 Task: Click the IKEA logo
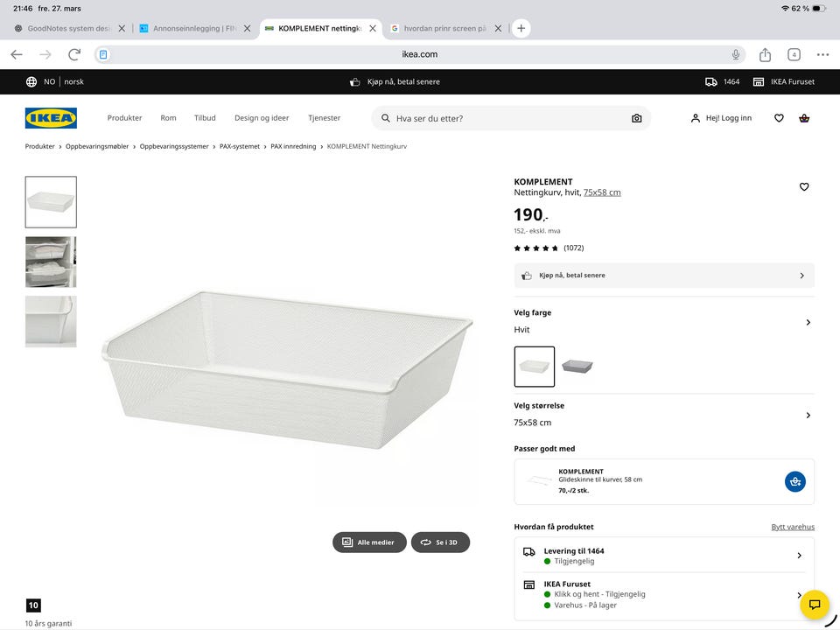[51, 118]
